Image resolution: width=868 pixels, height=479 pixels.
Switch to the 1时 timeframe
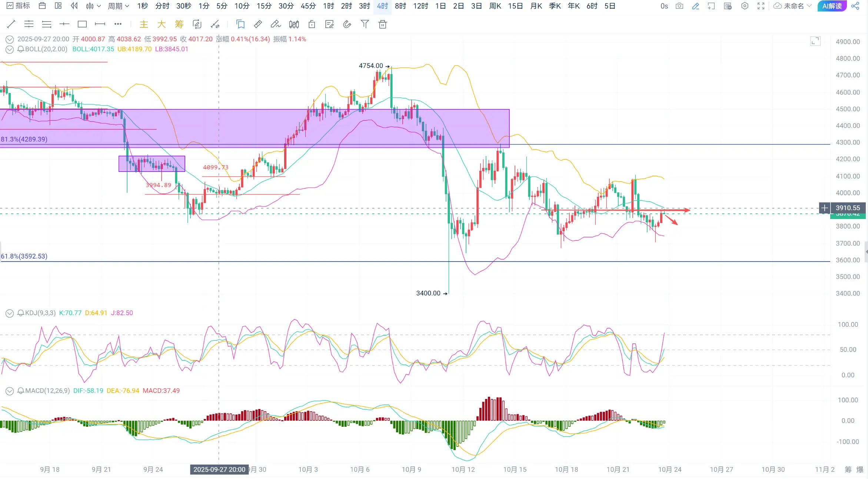[328, 6]
